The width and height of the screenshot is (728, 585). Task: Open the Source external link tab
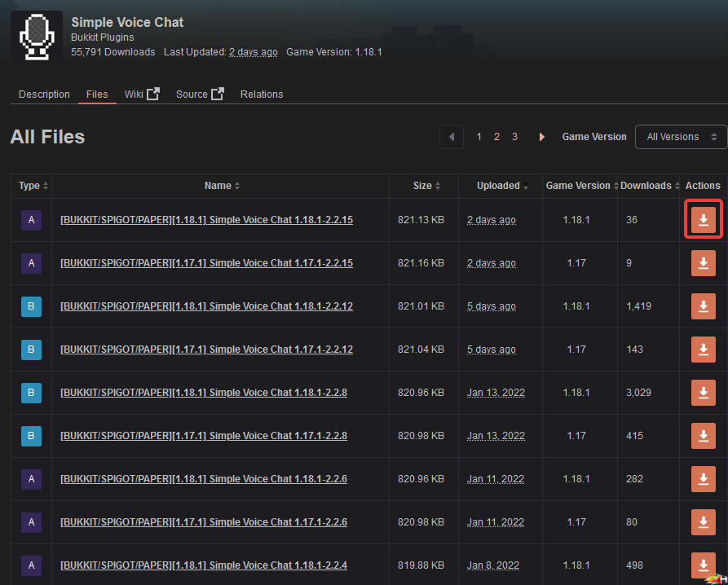[200, 95]
